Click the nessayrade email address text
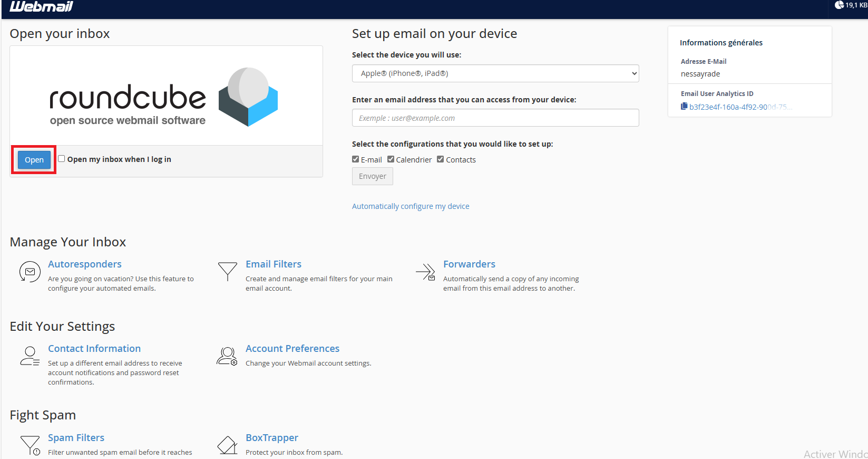 [700, 74]
